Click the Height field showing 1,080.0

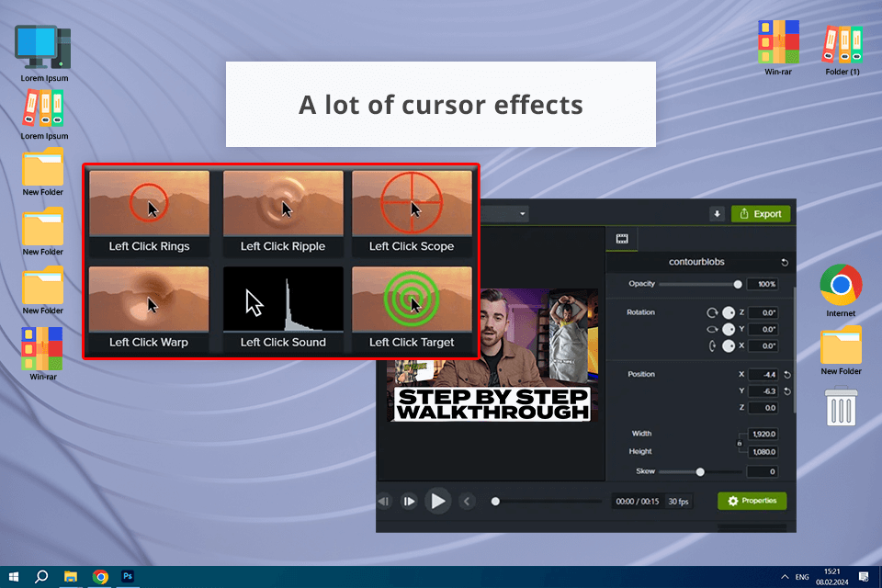pyautogui.click(x=763, y=452)
